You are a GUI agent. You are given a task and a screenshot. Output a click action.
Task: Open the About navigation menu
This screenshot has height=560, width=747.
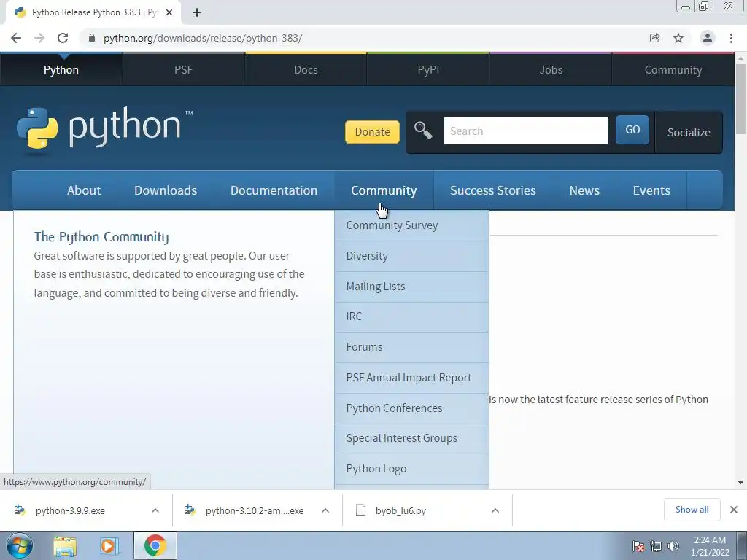[x=84, y=190]
